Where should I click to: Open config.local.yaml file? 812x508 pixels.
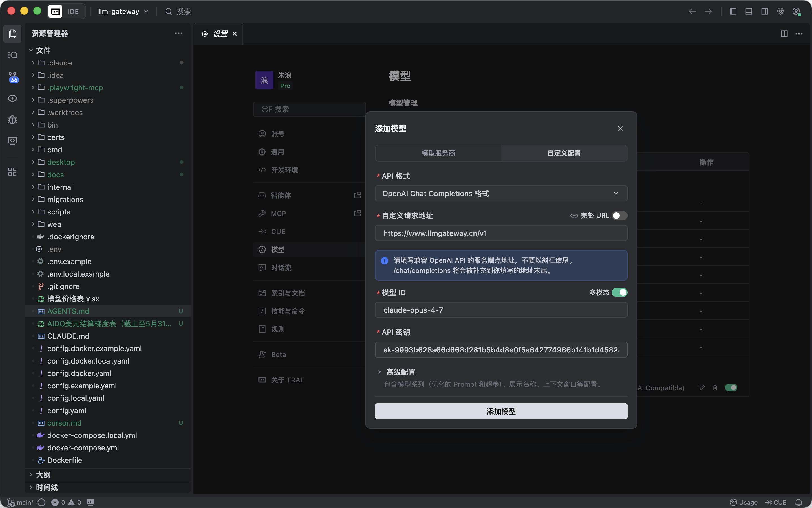pos(107,398)
